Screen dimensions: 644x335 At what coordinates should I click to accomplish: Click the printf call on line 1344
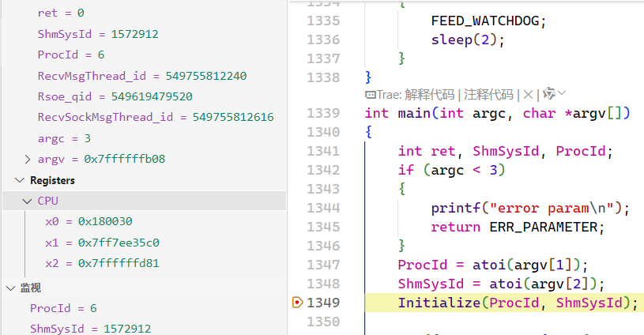(x=455, y=208)
